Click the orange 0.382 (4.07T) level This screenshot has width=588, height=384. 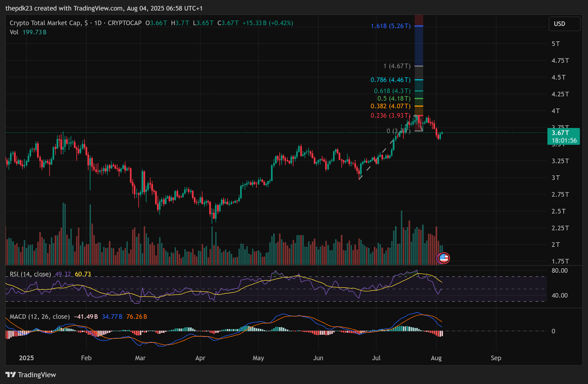(390, 106)
